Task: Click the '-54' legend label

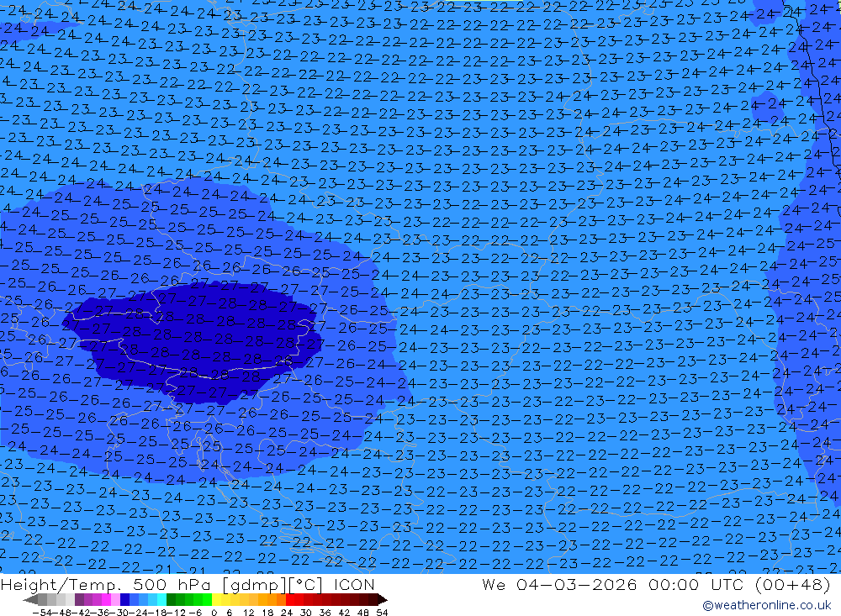Action: point(42,613)
